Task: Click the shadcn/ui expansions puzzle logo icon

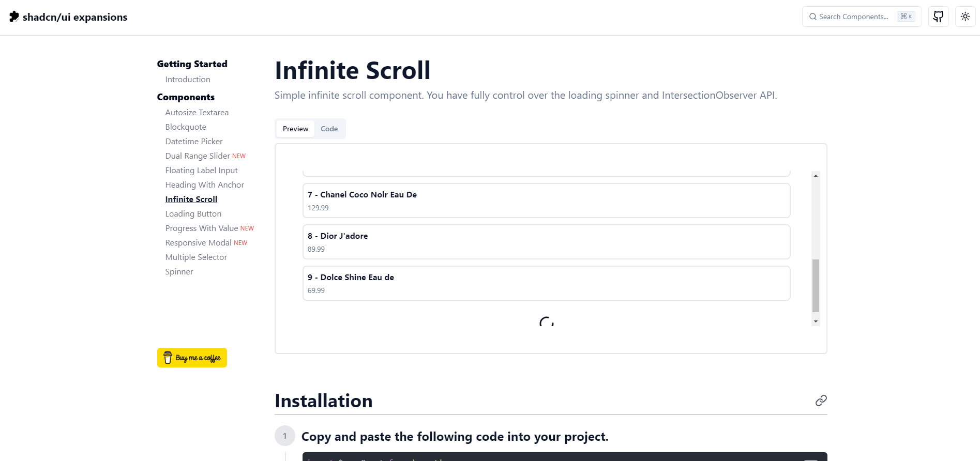Action: [14, 17]
